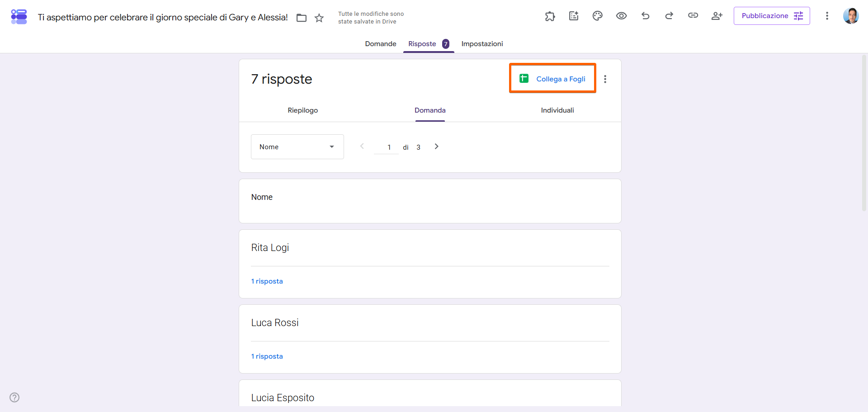Click the form title text
Image resolution: width=868 pixels, height=412 pixels.
[163, 18]
